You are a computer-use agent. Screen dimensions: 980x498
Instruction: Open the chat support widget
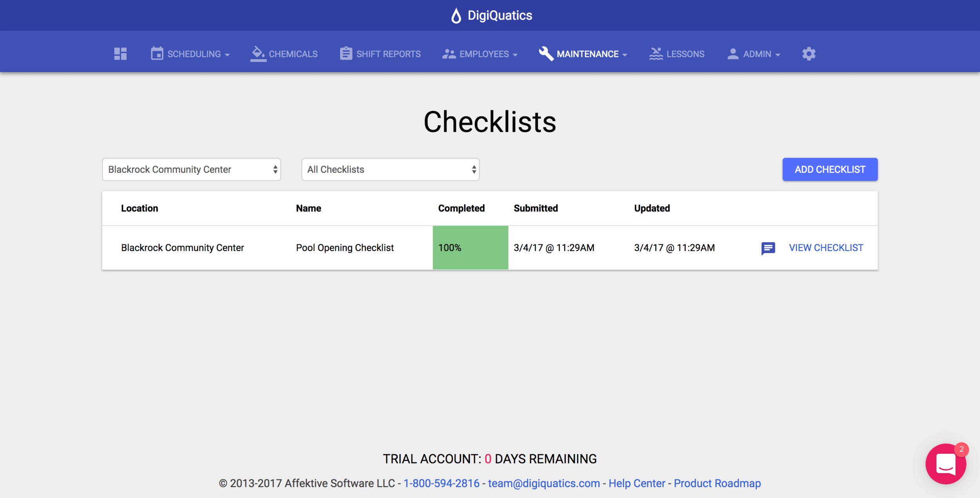pos(946,464)
